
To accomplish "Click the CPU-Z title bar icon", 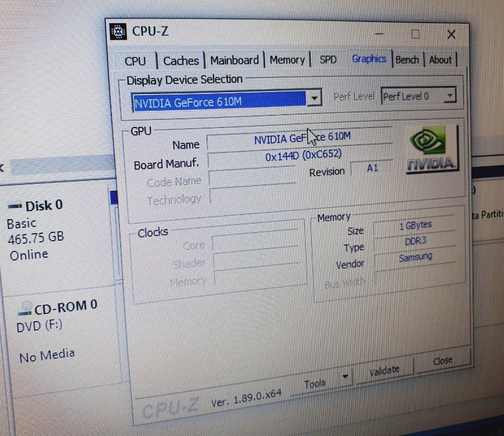I will point(118,31).
